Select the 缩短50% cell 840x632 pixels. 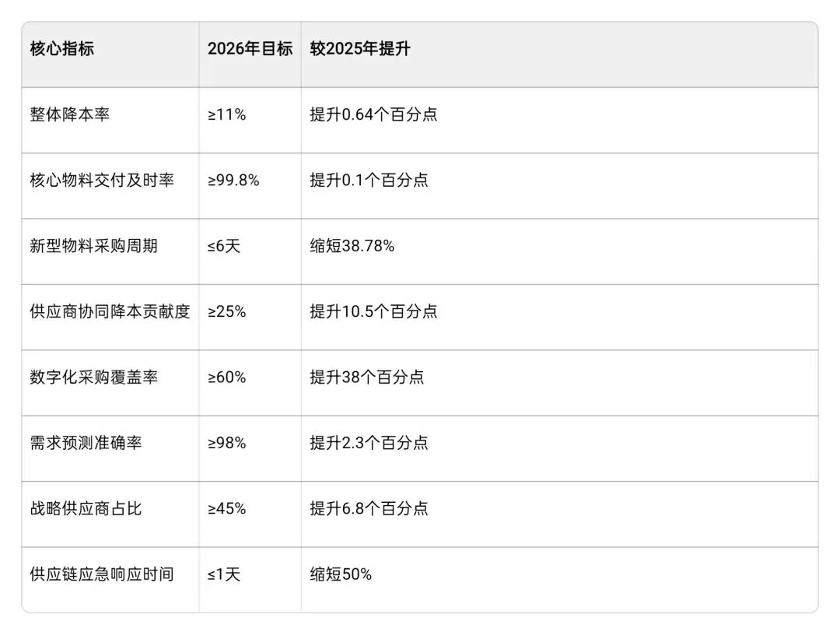click(x=341, y=574)
